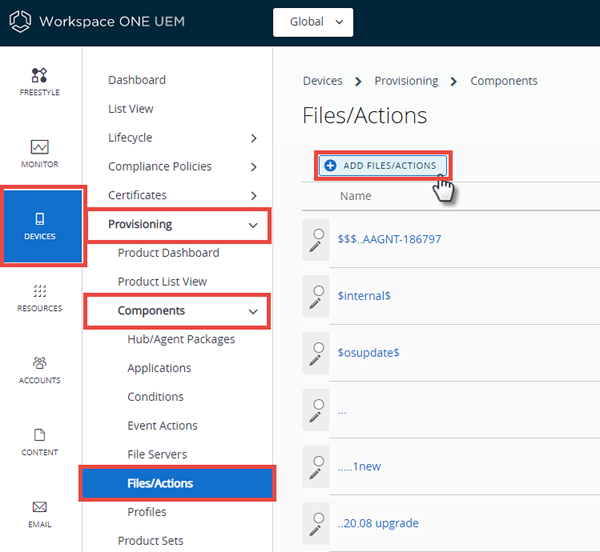The image size is (600, 552).
Task: Open the $osupdate$ link
Action: click(x=368, y=352)
